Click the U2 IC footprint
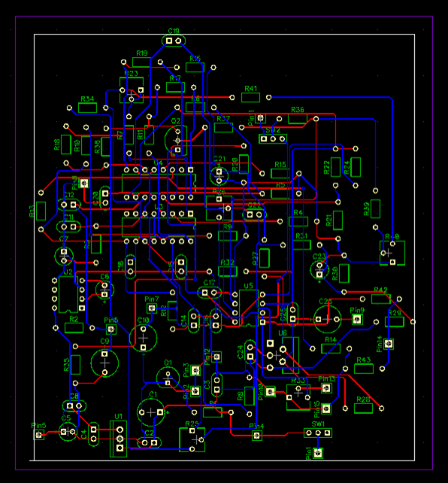Viewport: 448px width, 483px height. 68,294
